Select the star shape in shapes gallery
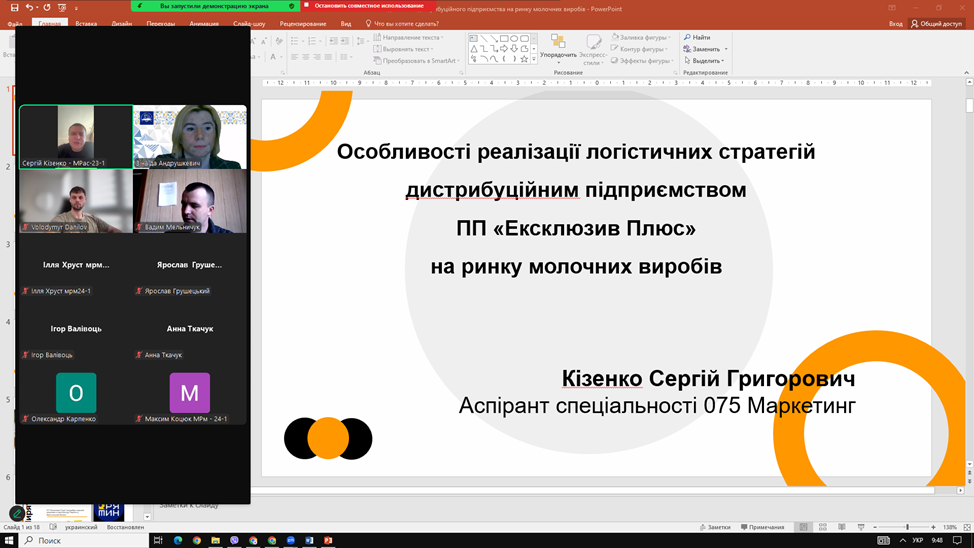The height and width of the screenshot is (548, 974). tap(524, 59)
